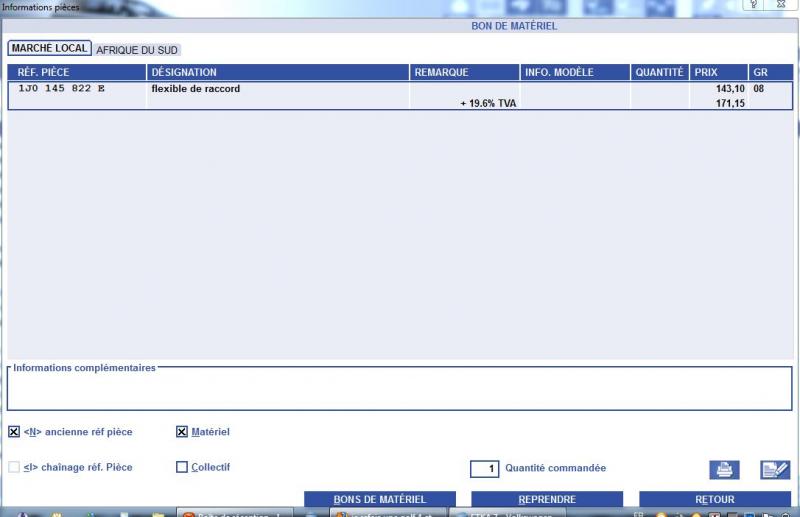Click the BONS DE MATÉRIEL button
Screen dimensions: 800x517
[380, 499]
